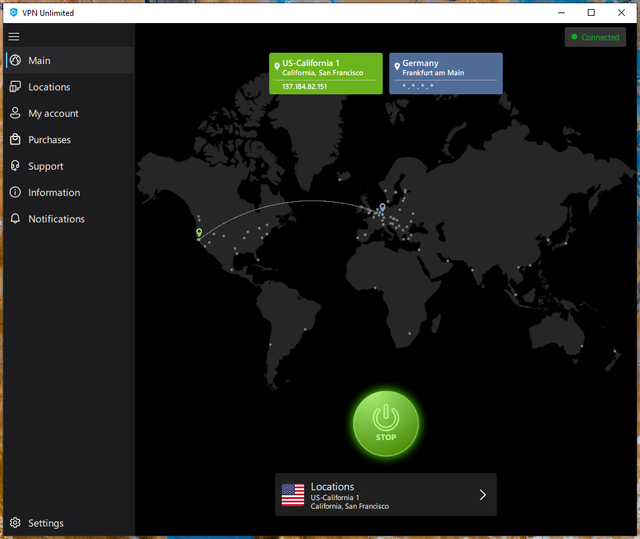Click the blue Germany Frankfurt am Main card

[446, 73]
